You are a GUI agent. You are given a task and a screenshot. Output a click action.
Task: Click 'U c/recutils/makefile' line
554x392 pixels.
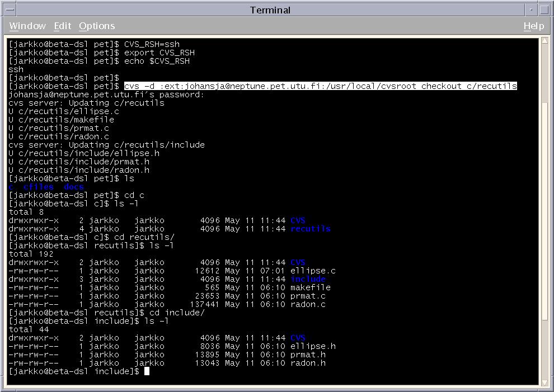coord(61,120)
